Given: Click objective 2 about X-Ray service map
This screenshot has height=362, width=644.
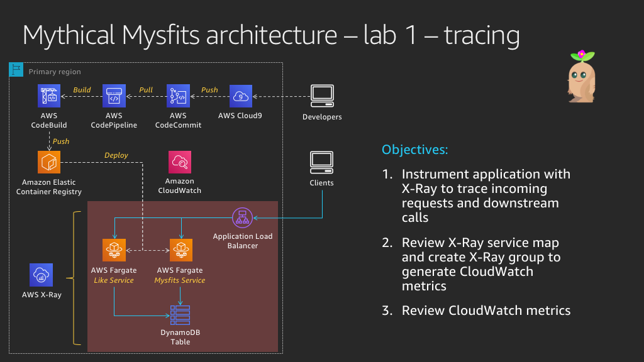Looking at the screenshot, I should (472, 264).
